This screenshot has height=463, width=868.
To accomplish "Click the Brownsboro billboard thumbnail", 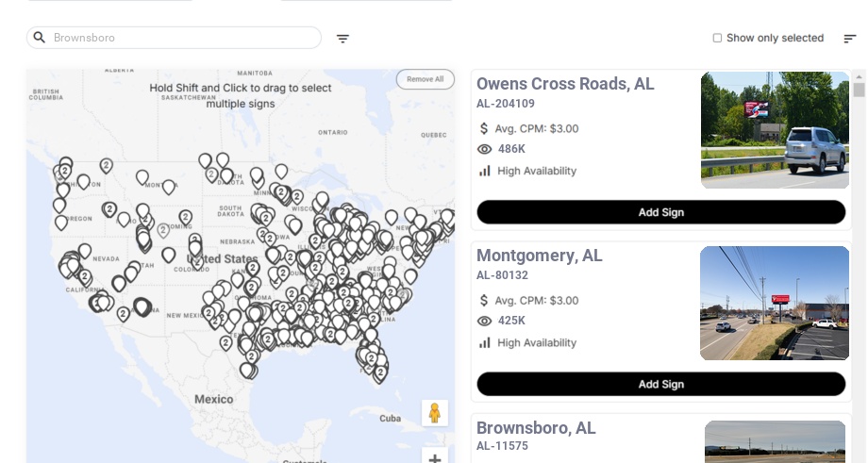I will pos(775,441).
